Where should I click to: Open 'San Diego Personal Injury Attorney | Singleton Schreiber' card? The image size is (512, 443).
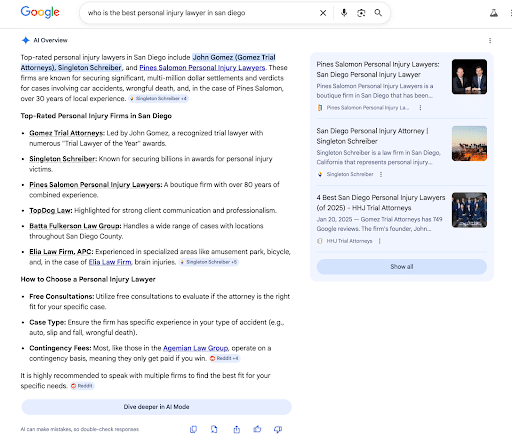pyautogui.click(x=372, y=136)
